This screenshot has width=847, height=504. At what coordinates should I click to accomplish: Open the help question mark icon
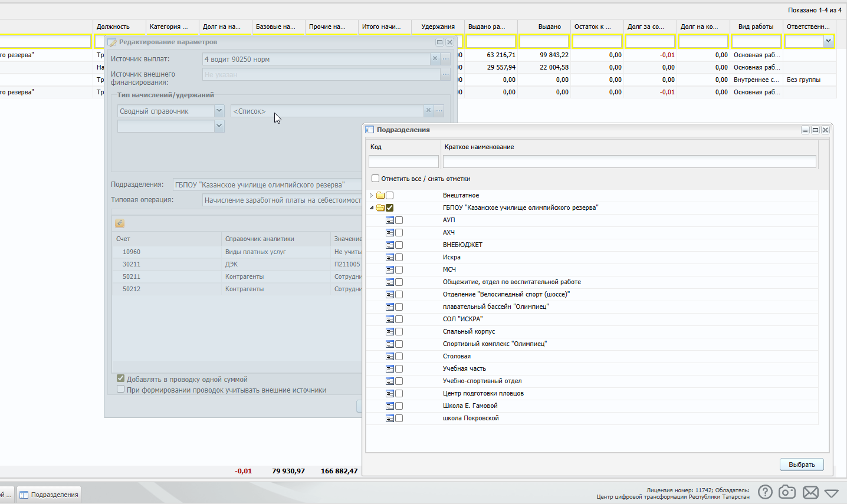coord(765,492)
